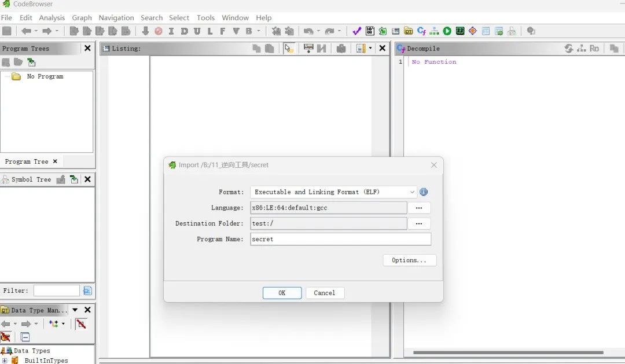Open the Window menu

(x=235, y=17)
